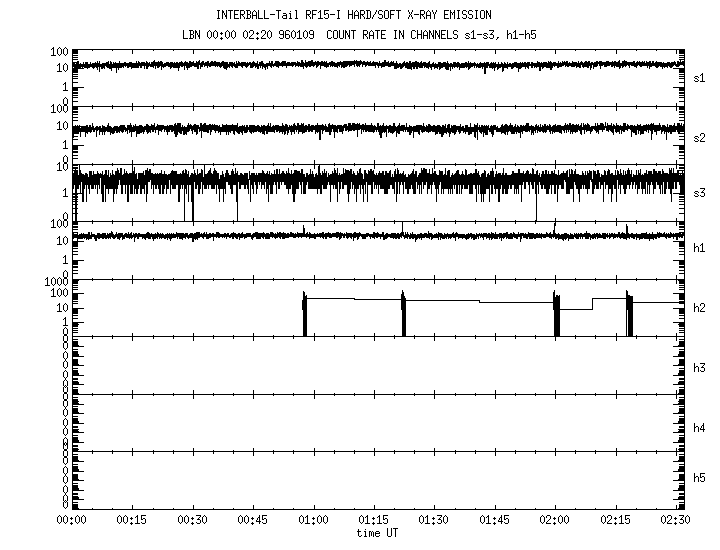Click the s2 channel label

(x=700, y=137)
